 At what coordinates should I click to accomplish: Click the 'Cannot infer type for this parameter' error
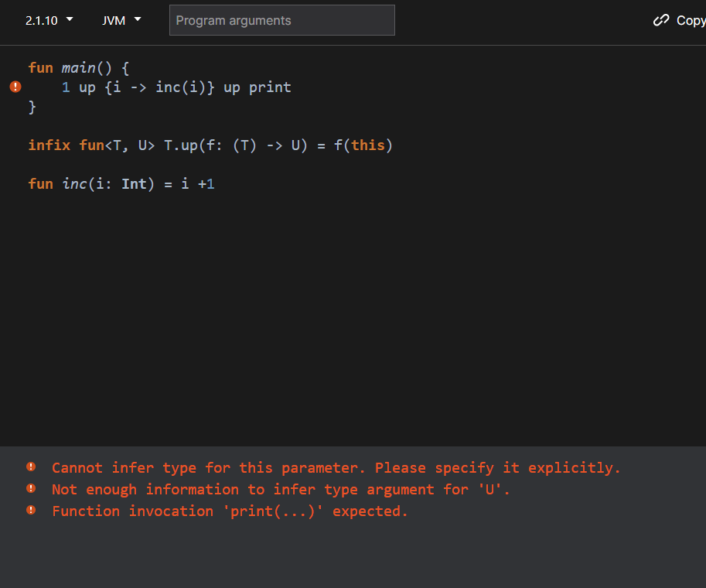click(336, 468)
